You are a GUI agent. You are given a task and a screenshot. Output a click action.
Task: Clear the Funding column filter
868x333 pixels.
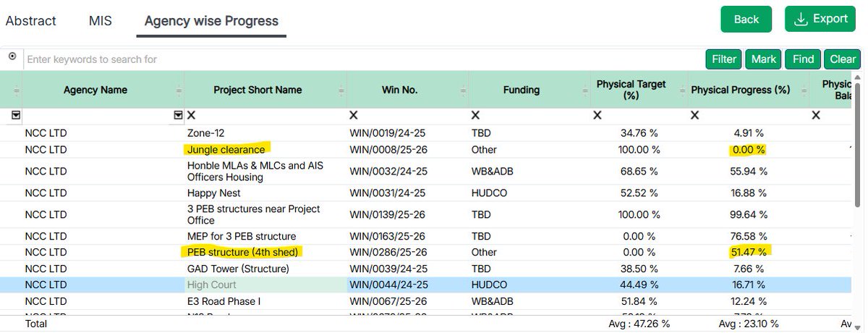tap(475, 115)
